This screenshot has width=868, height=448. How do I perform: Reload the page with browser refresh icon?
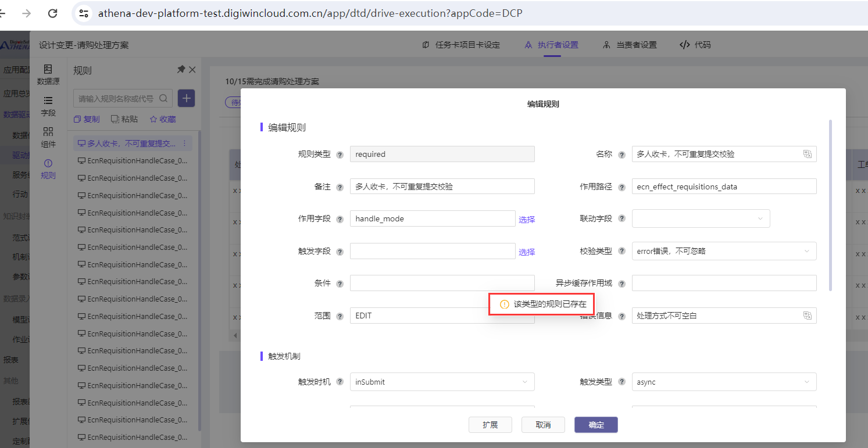[x=52, y=13]
